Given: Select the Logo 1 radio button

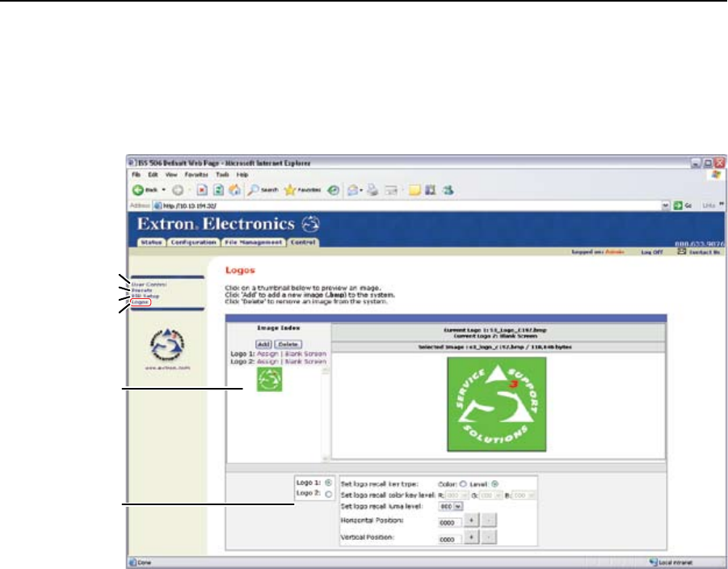Looking at the screenshot, I should click(x=328, y=483).
